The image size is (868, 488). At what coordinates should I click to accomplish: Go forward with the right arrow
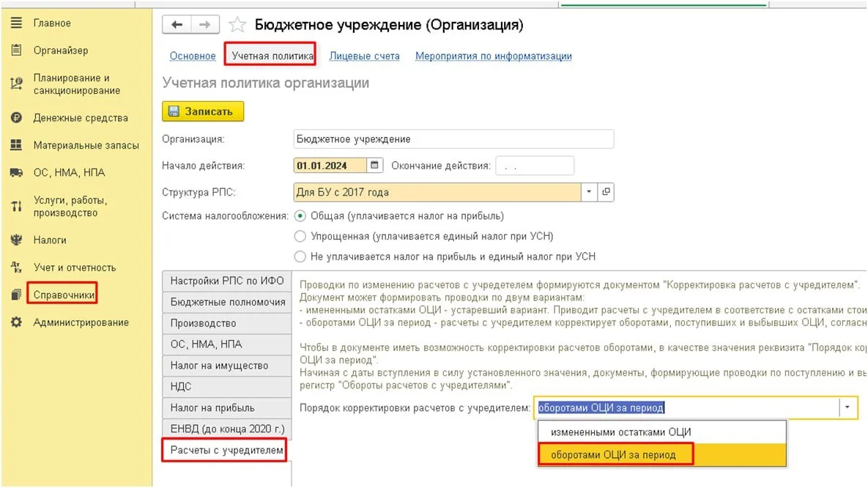click(x=205, y=24)
